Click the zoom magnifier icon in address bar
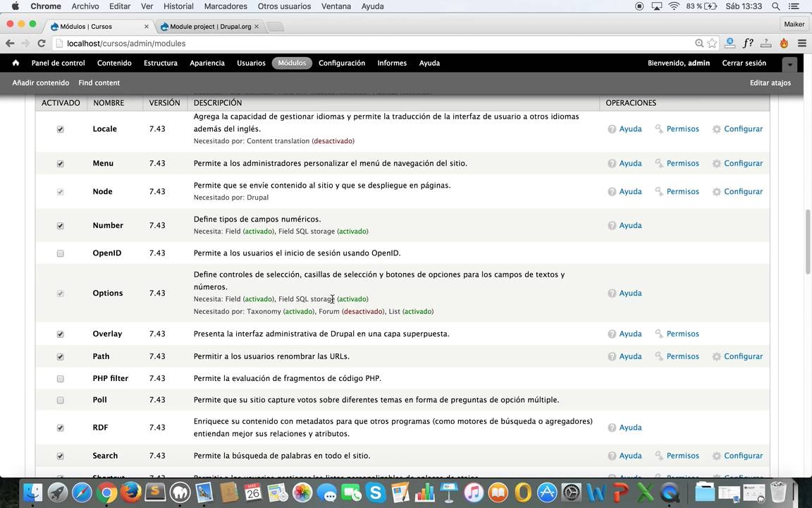 pyautogui.click(x=699, y=44)
